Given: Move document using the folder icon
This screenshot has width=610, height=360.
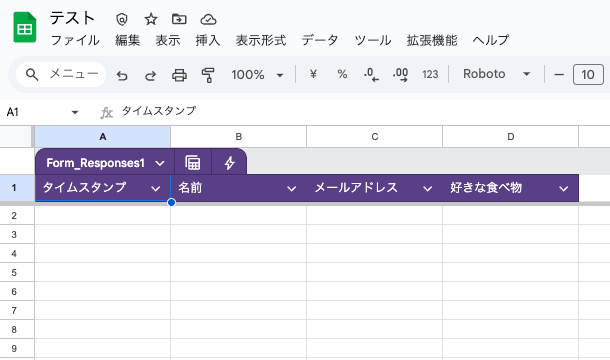Looking at the screenshot, I should coord(179,19).
